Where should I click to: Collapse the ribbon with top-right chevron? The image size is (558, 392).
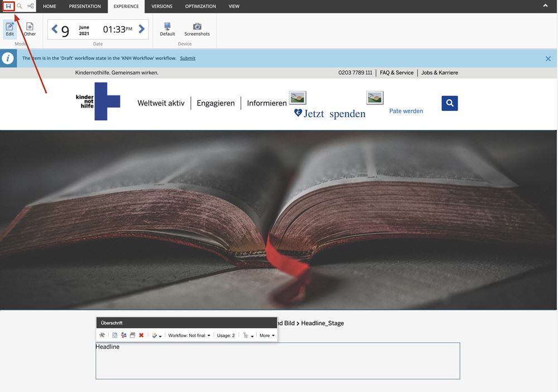tap(545, 6)
